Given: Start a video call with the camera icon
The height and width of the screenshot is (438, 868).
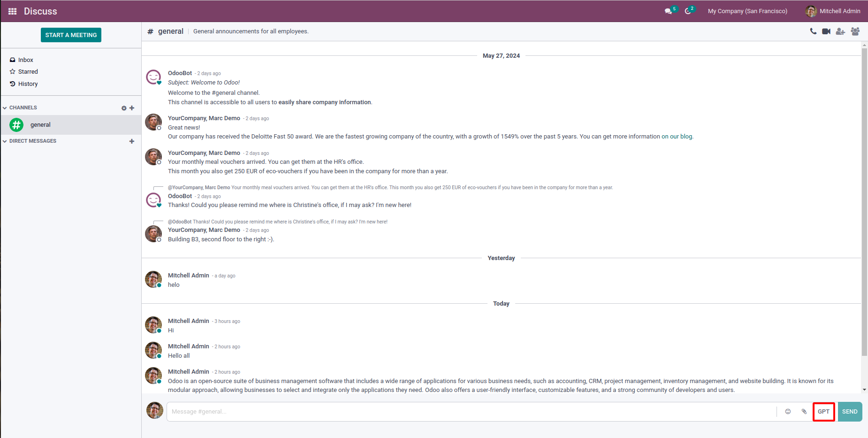Looking at the screenshot, I should click(826, 31).
